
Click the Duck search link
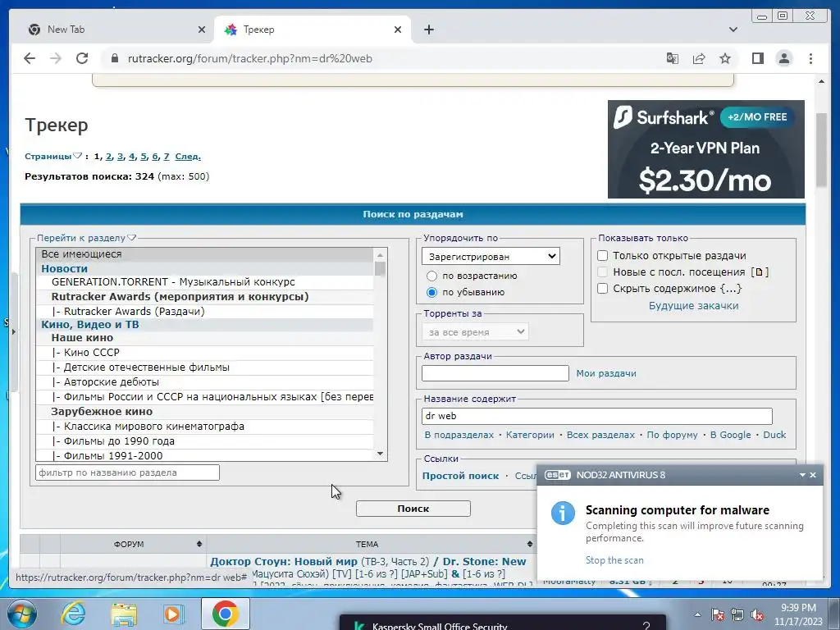tap(774, 435)
